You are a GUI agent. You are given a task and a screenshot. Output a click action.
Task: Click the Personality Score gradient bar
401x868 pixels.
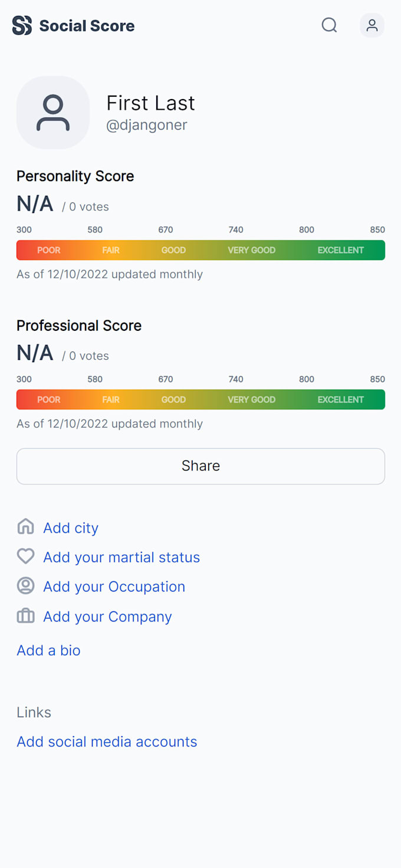200,250
